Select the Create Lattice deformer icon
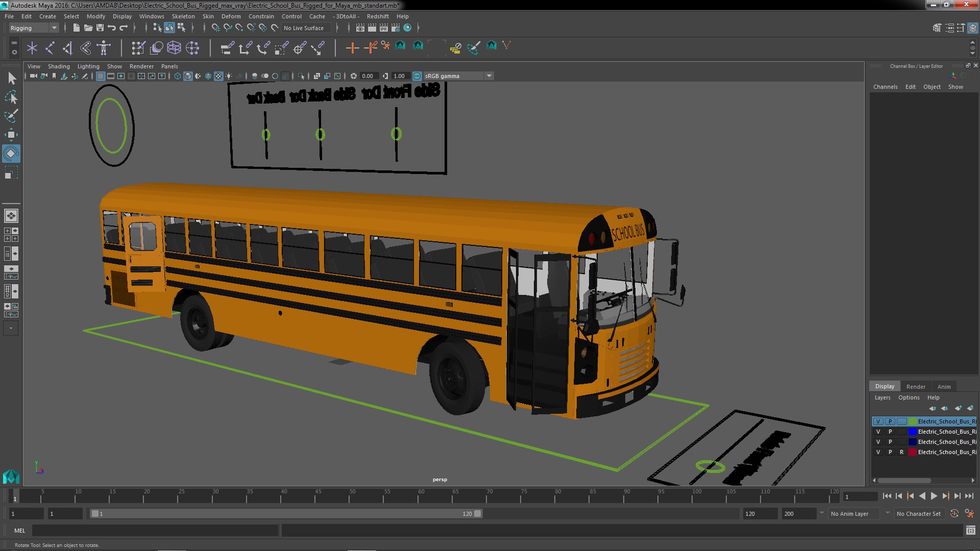The width and height of the screenshot is (980, 551). tap(174, 48)
